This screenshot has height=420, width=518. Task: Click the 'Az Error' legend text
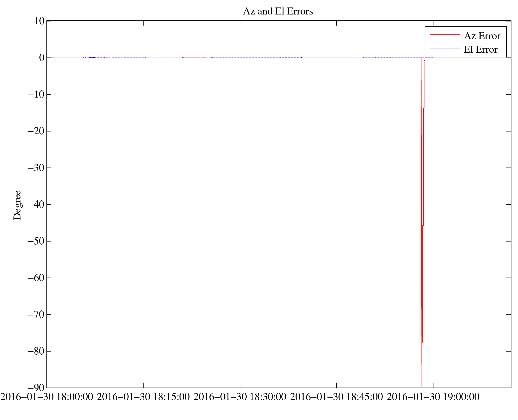point(482,36)
